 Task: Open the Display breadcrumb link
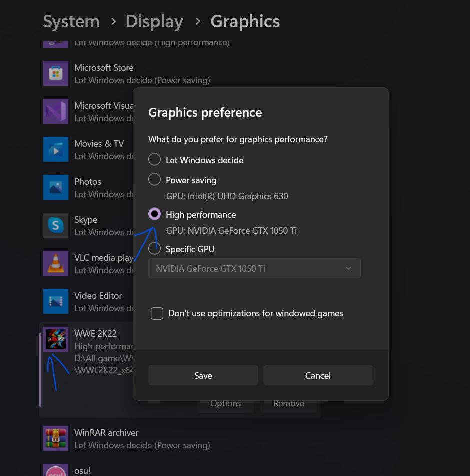154,21
